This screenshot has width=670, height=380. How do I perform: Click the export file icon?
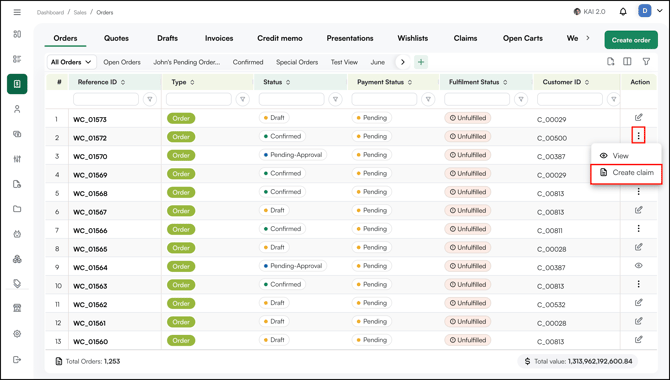click(611, 62)
